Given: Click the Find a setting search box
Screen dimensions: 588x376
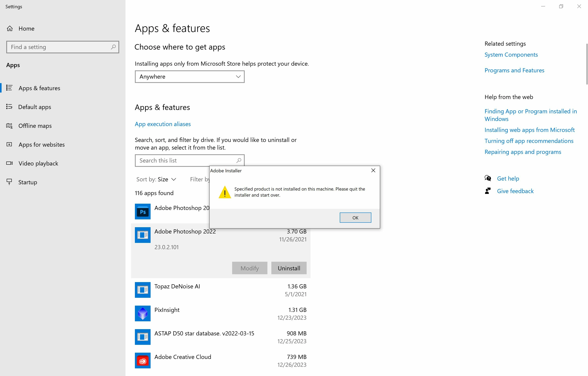Looking at the screenshot, I should point(60,47).
